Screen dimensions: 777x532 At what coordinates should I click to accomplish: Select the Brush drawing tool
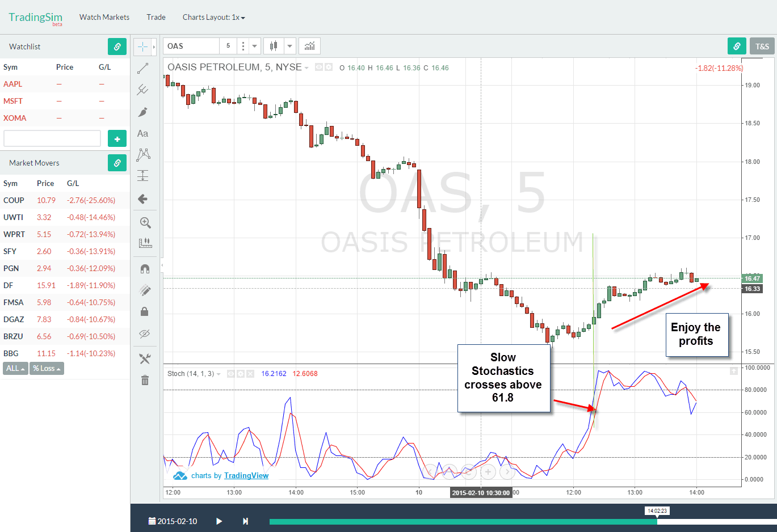[144, 112]
